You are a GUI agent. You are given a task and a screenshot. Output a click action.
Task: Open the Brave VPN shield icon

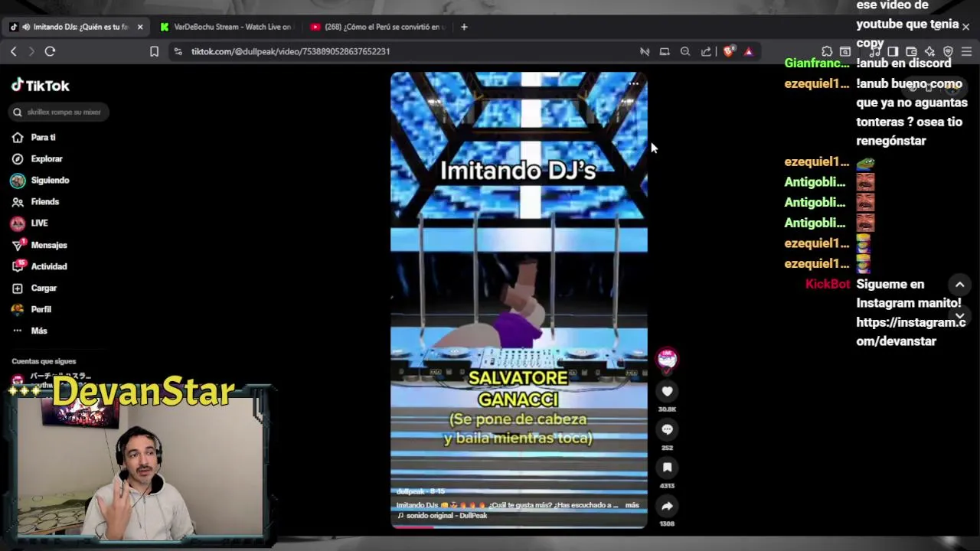948,51
